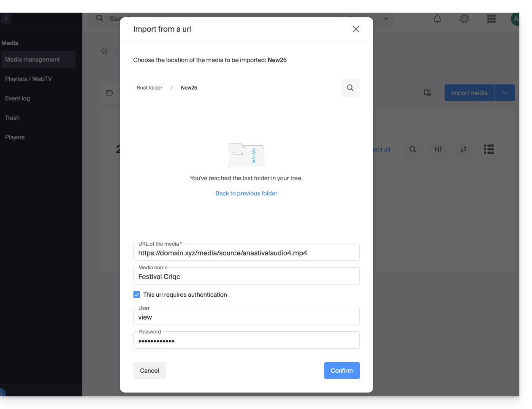The width and height of the screenshot is (532, 409).
Task: Open the apps grid menu
Action: pyautogui.click(x=491, y=19)
